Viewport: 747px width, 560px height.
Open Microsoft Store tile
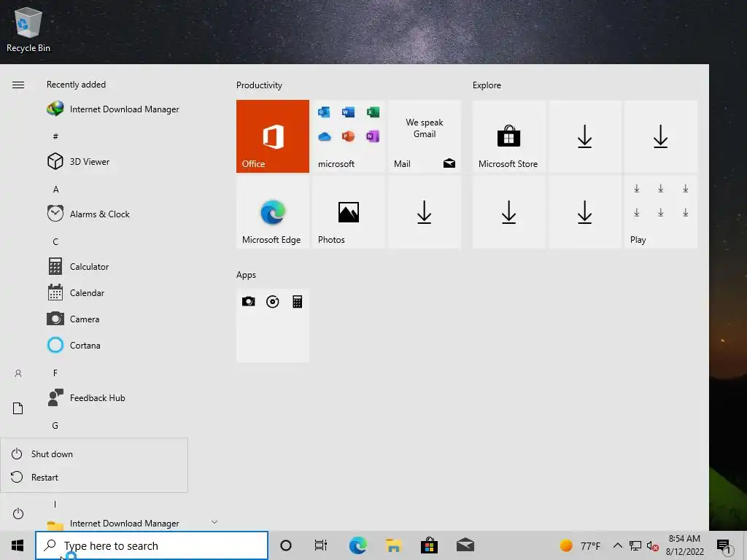pyautogui.click(x=508, y=136)
